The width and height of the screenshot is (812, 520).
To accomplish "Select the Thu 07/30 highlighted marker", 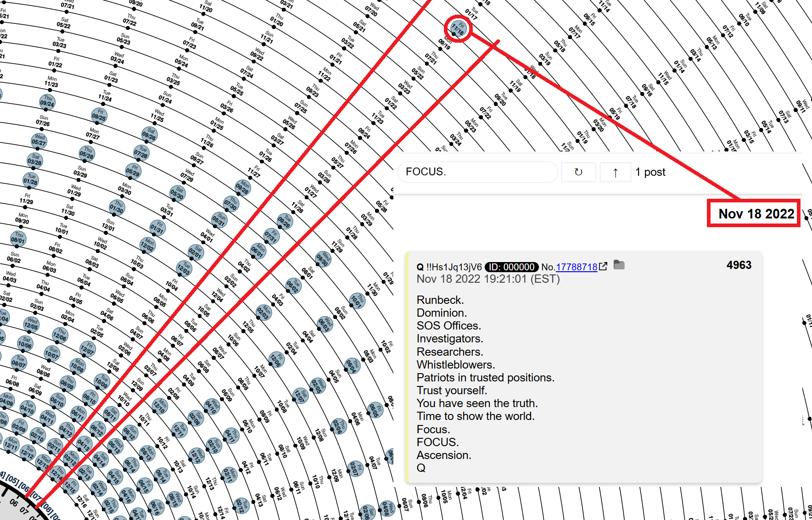I will [x=231, y=204].
